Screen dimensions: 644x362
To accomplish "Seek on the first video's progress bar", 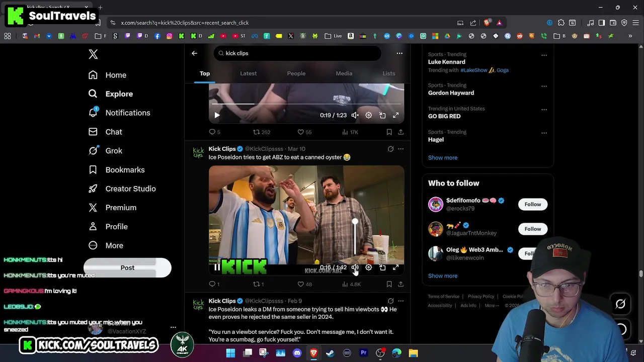I will coord(306,105).
